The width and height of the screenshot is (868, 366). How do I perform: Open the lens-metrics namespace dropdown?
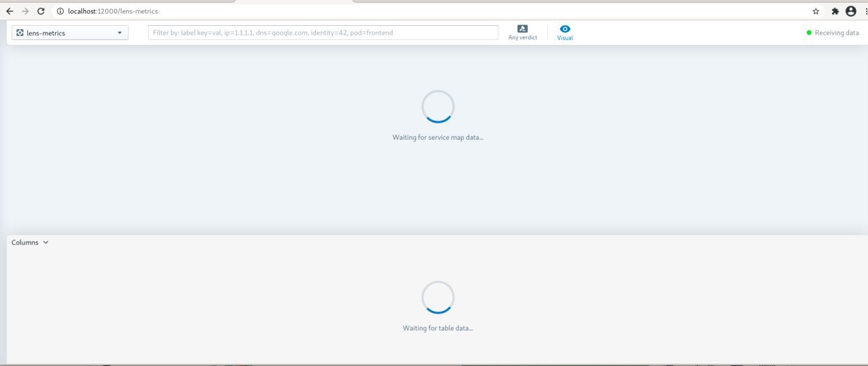coord(70,33)
